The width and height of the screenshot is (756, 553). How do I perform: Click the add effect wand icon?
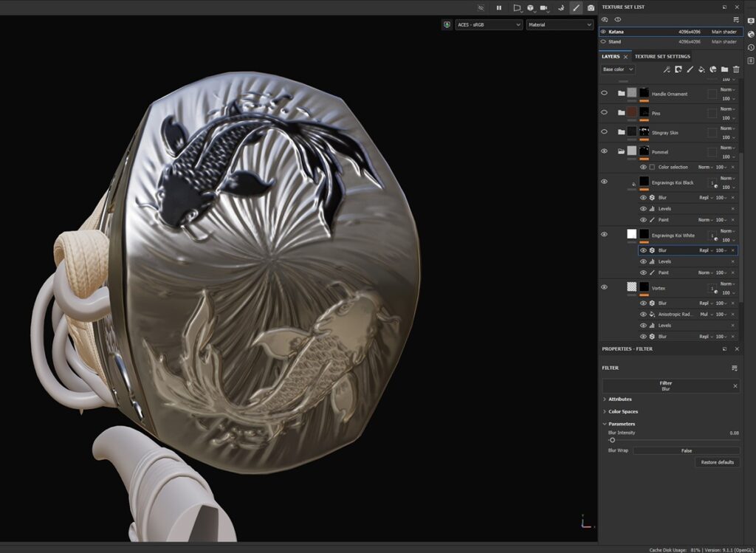(666, 69)
